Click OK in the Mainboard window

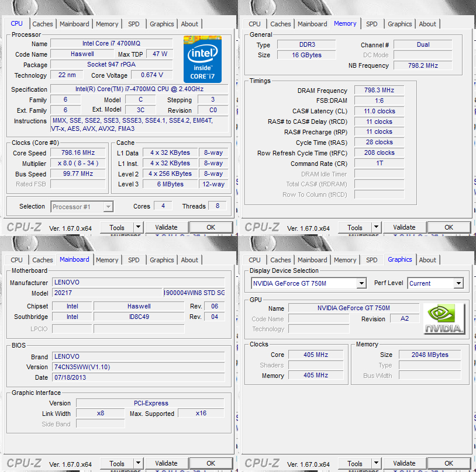point(211,463)
